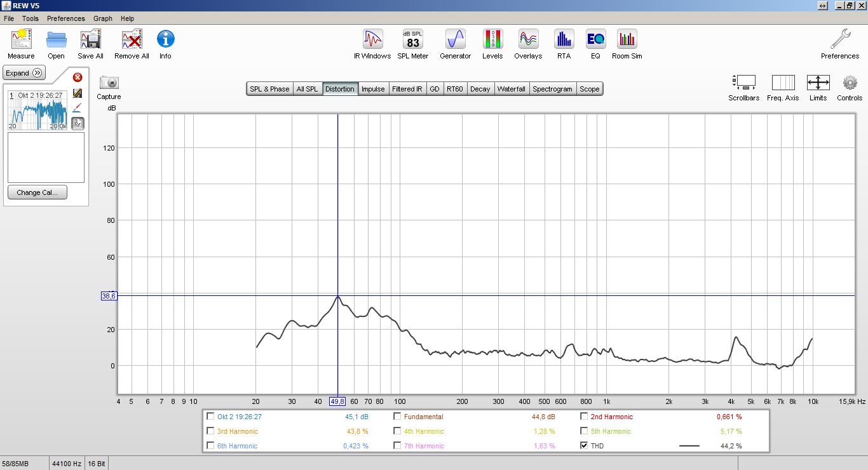This screenshot has width=868, height=470.
Task: Switch to RT60 tab
Action: coord(455,89)
